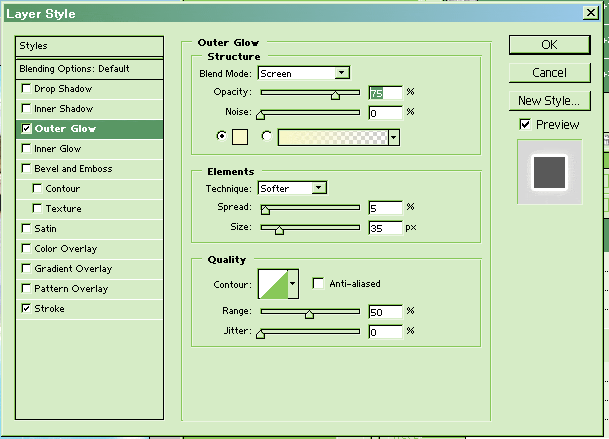
Task: Enable the Drop Shadow checkbox
Action: (27, 89)
